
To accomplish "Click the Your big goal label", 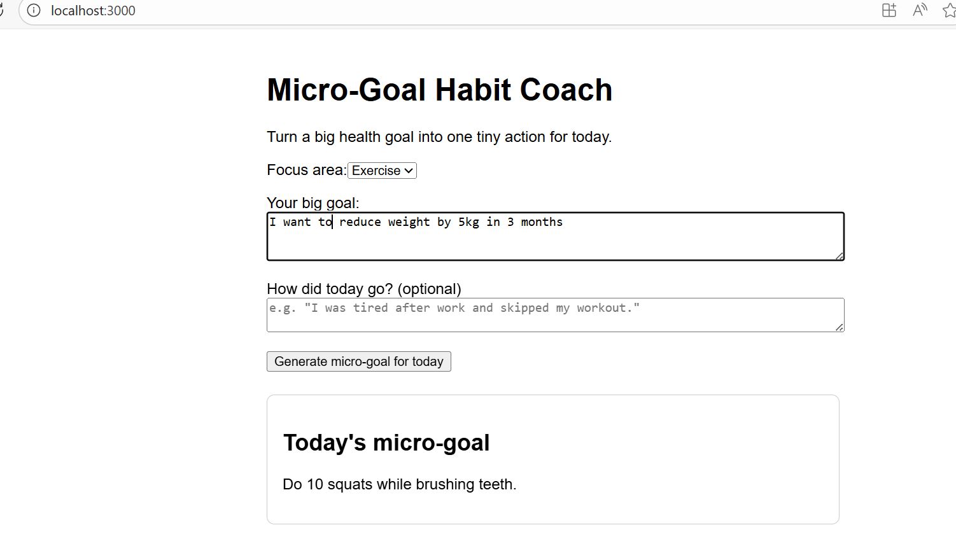I will tap(313, 203).
